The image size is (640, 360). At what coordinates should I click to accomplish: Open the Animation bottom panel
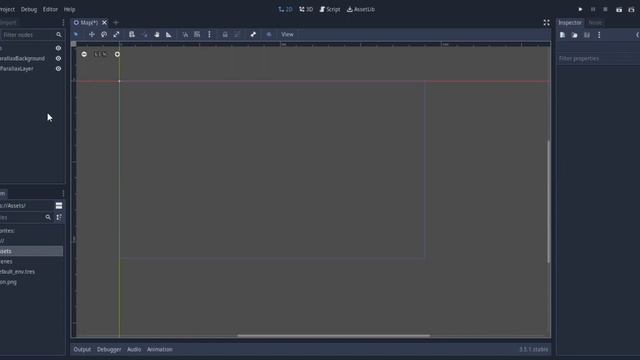point(160,349)
